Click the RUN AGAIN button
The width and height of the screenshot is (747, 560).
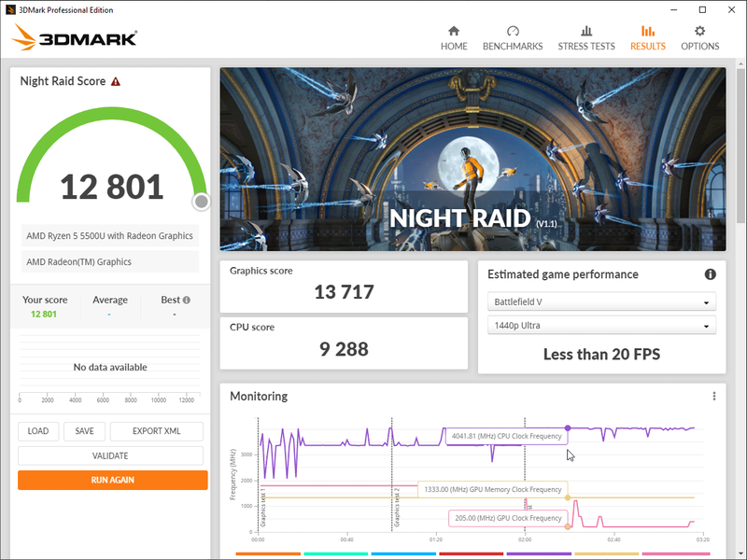tap(112, 480)
